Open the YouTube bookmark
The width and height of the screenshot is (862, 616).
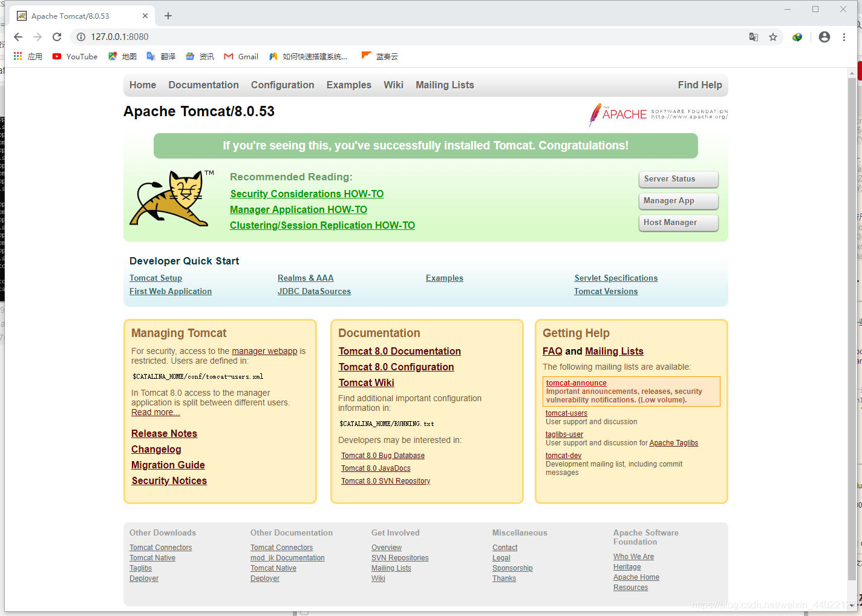pos(75,56)
